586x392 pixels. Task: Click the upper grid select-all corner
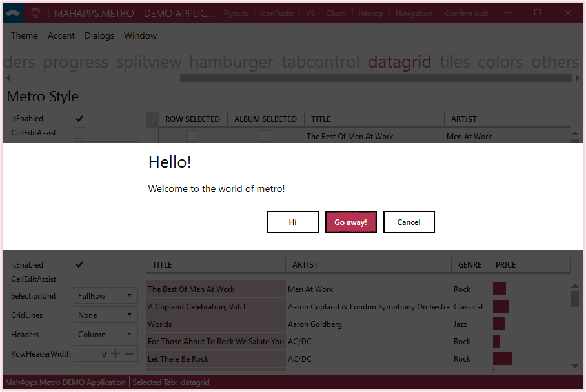click(x=152, y=119)
